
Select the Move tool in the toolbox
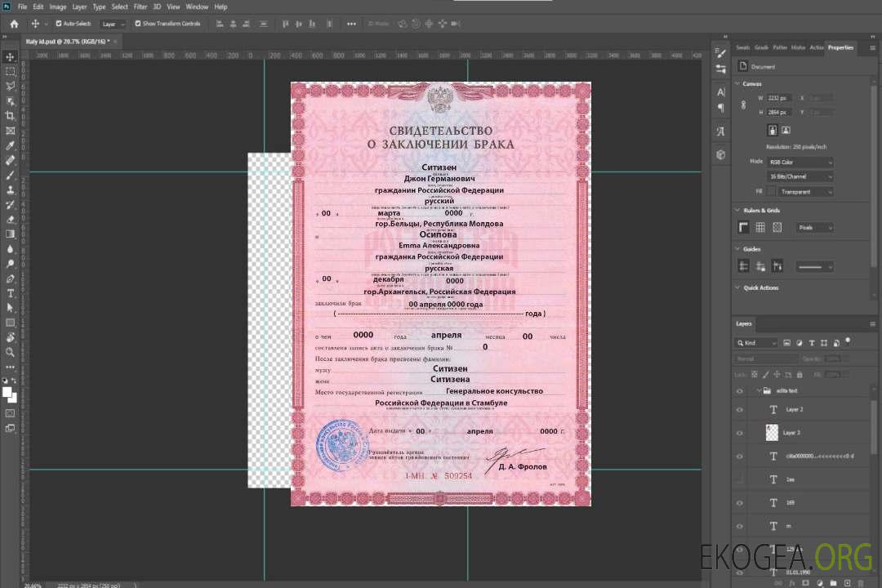[10, 57]
